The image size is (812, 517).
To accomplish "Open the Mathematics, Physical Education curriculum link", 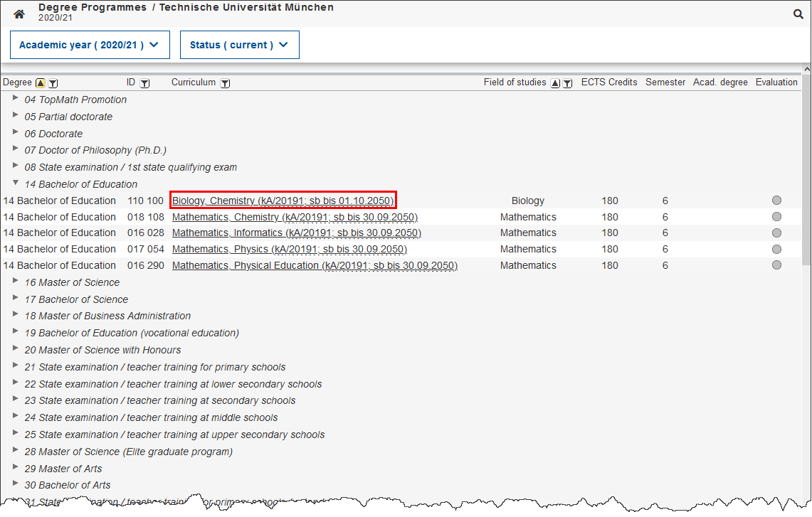I will tap(315, 265).
